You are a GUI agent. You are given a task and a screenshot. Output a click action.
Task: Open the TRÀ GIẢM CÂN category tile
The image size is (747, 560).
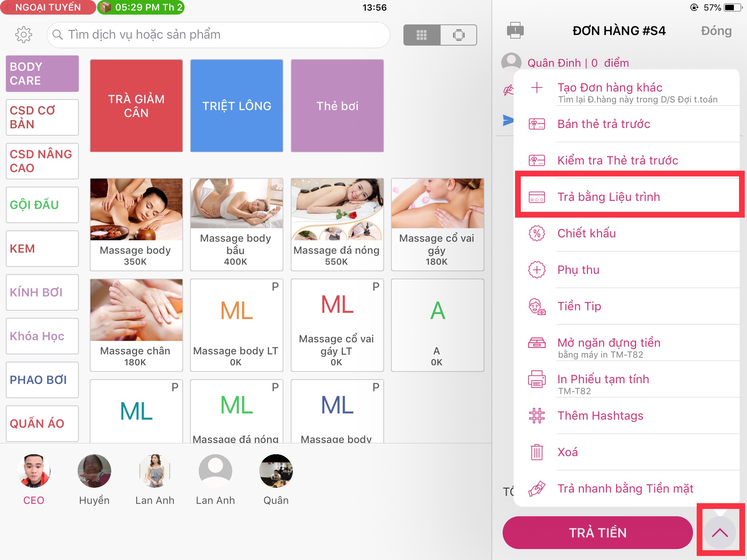tap(136, 106)
